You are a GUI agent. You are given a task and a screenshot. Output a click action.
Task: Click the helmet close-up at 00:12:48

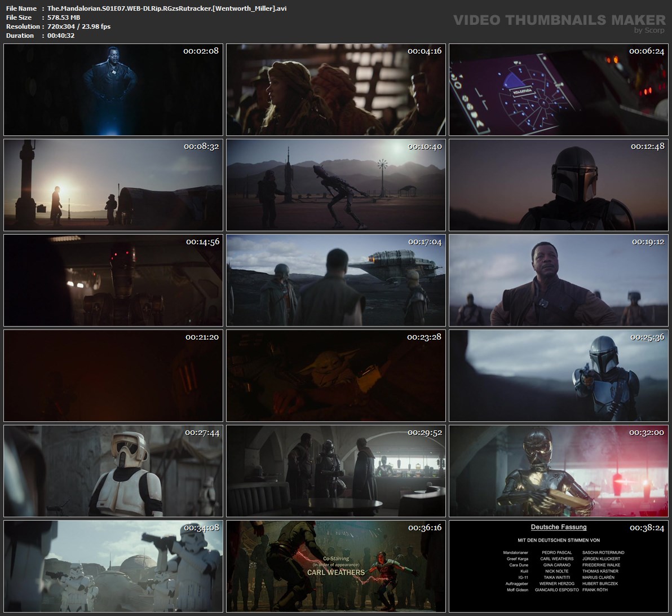(559, 185)
